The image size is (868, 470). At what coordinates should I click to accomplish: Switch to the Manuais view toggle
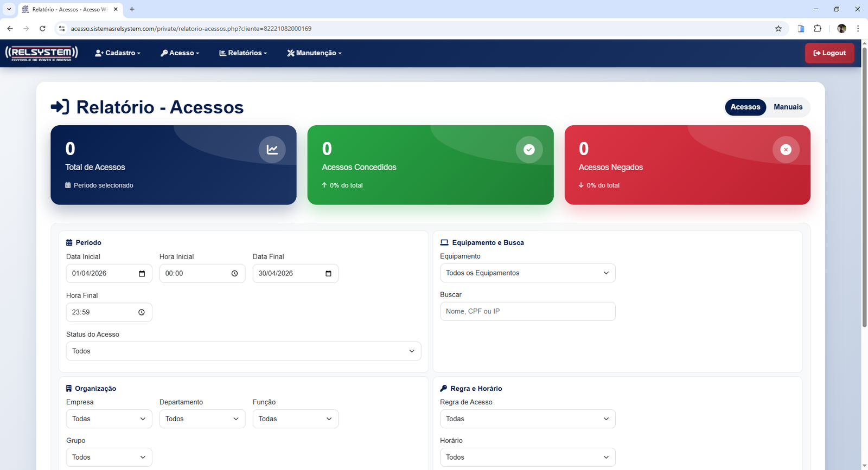pos(788,107)
